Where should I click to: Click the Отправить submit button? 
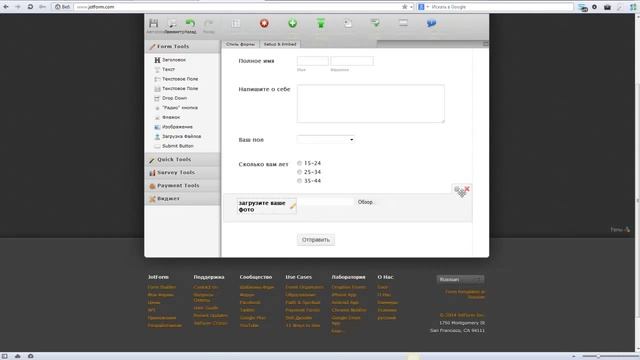click(316, 240)
